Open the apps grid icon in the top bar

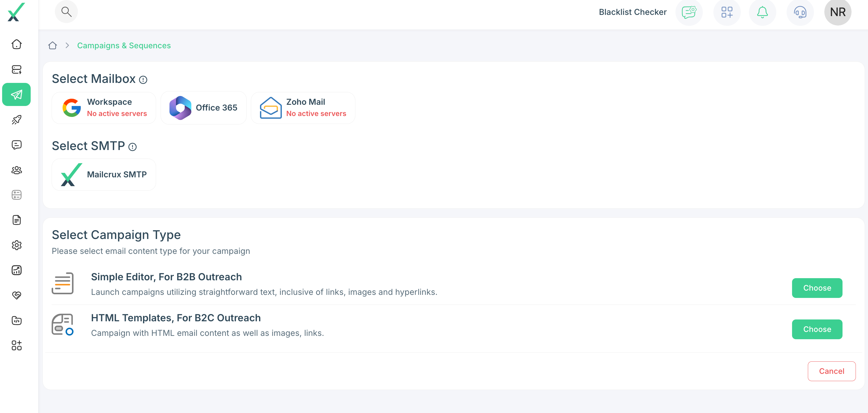pyautogui.click(x=727, y=12)
